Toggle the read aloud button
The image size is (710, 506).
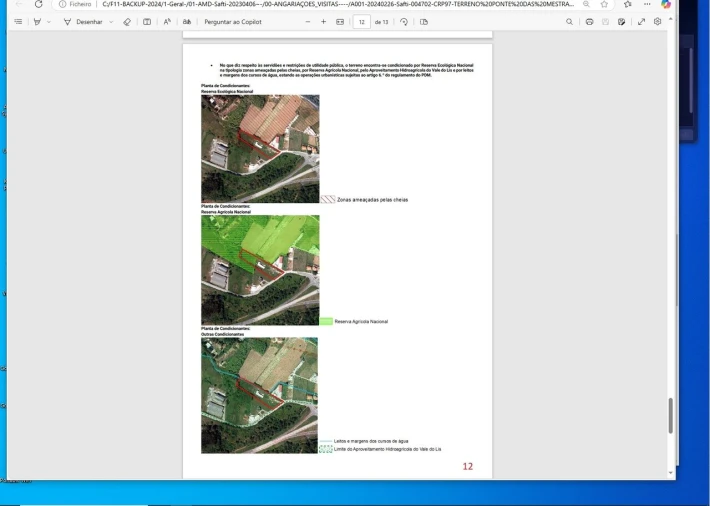click(x=167, y=22)
